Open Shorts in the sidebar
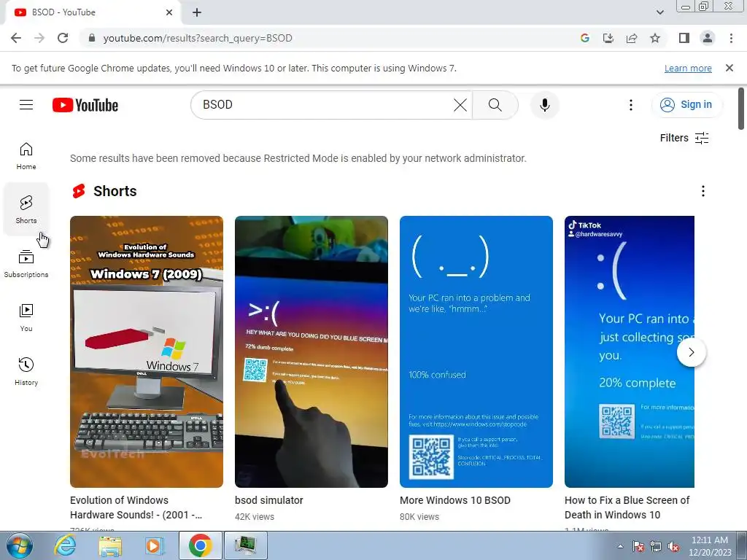The height and width of the screenshot is (560, 747). point(26,209)
